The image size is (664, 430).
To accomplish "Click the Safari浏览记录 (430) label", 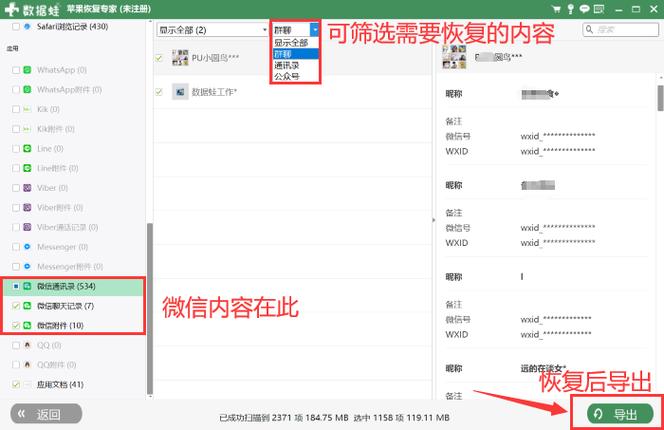I will click(x=72, y=26).
